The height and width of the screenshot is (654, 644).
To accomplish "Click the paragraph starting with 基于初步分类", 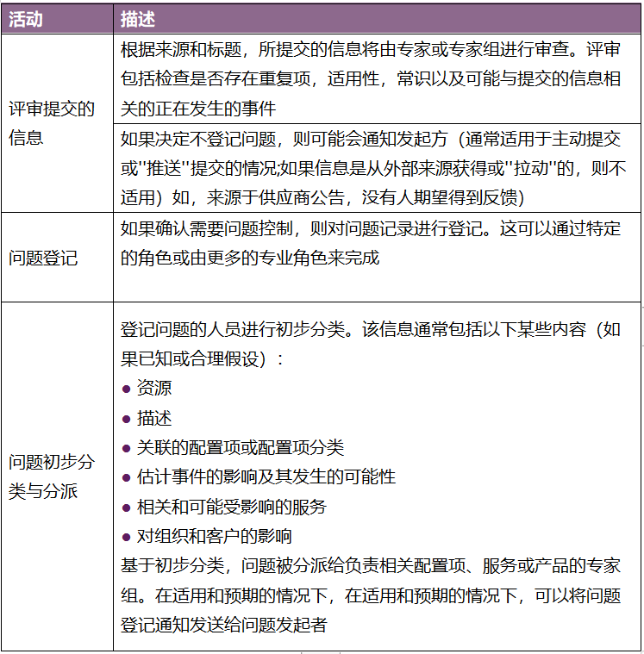I will 371,566.
